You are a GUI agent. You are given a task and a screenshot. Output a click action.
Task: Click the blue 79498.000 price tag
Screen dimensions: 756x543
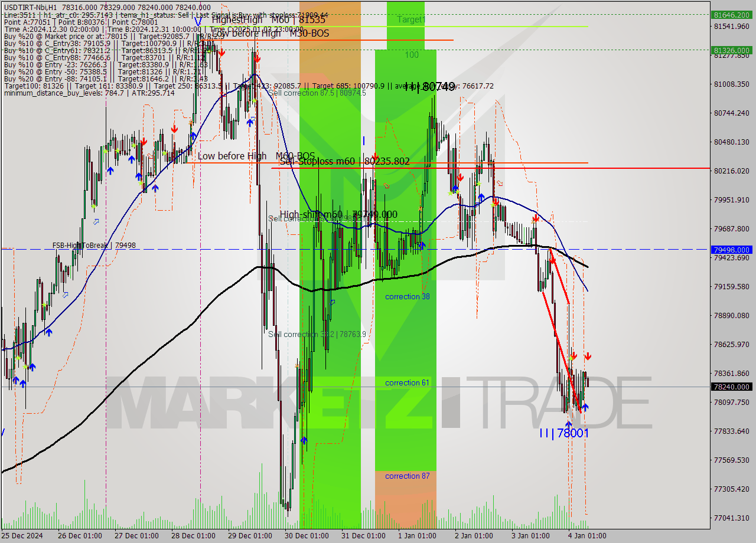(x=732, y=250)
